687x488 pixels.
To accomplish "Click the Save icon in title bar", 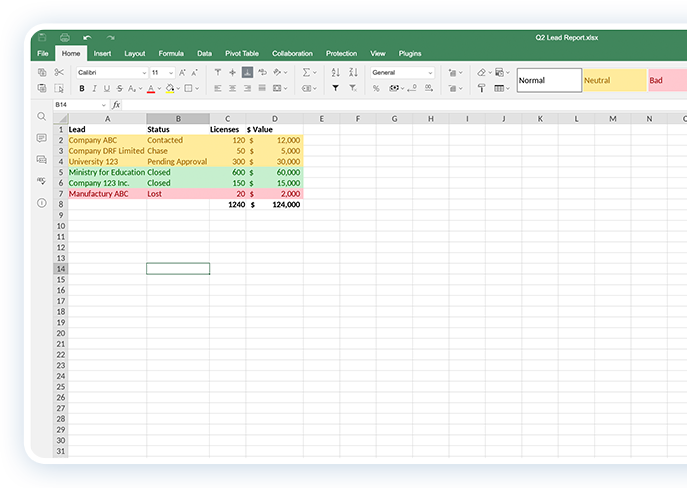I will (42, 37).
